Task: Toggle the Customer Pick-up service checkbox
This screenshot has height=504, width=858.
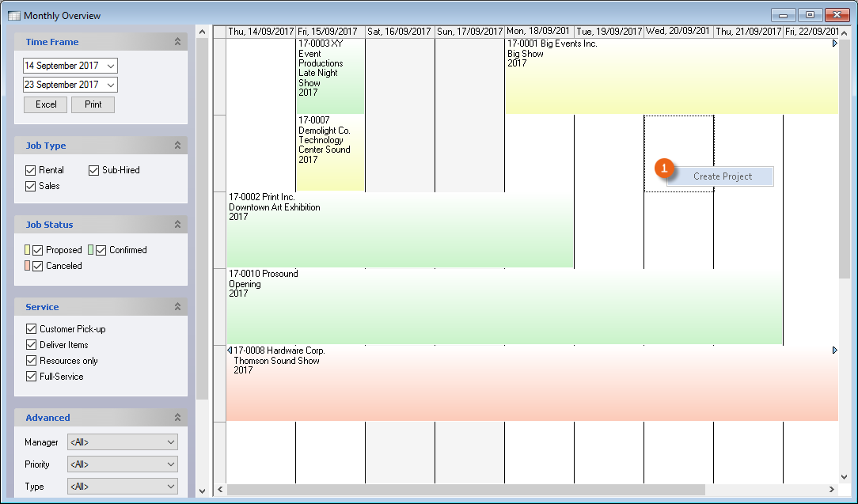Action: tap(31, 329)
